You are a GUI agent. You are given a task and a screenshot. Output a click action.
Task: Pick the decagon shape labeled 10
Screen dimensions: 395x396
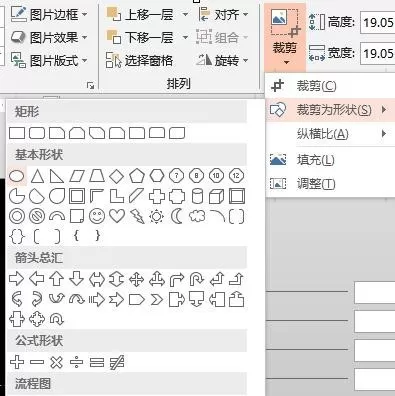point(216,176)
